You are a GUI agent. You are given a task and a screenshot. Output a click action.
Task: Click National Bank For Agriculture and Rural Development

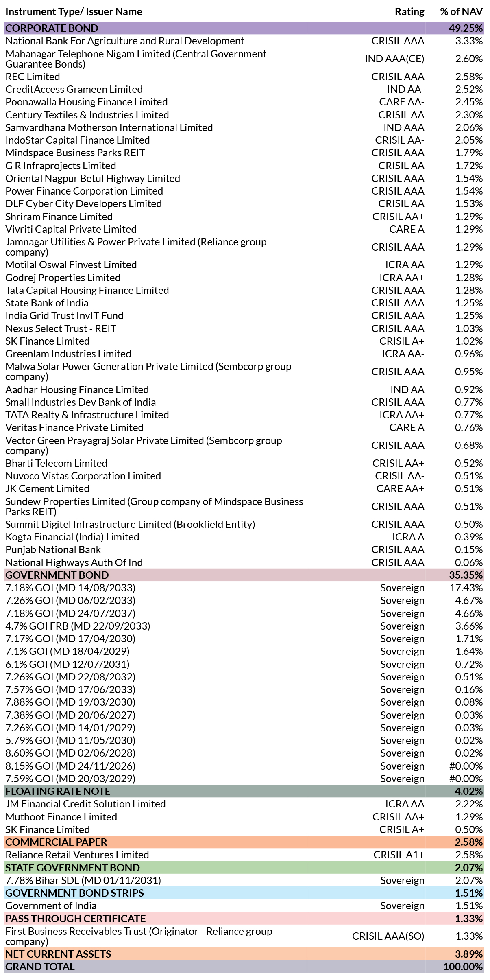(125, 41)
